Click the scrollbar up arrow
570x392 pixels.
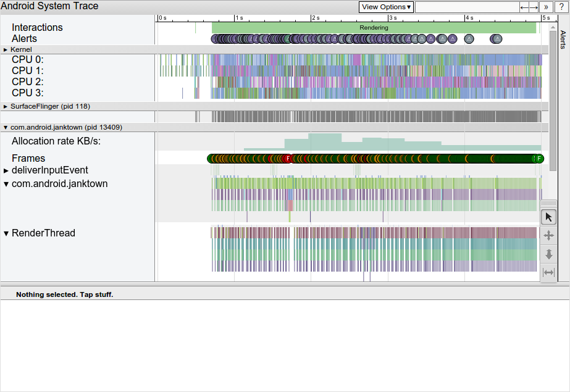(553, 27)
